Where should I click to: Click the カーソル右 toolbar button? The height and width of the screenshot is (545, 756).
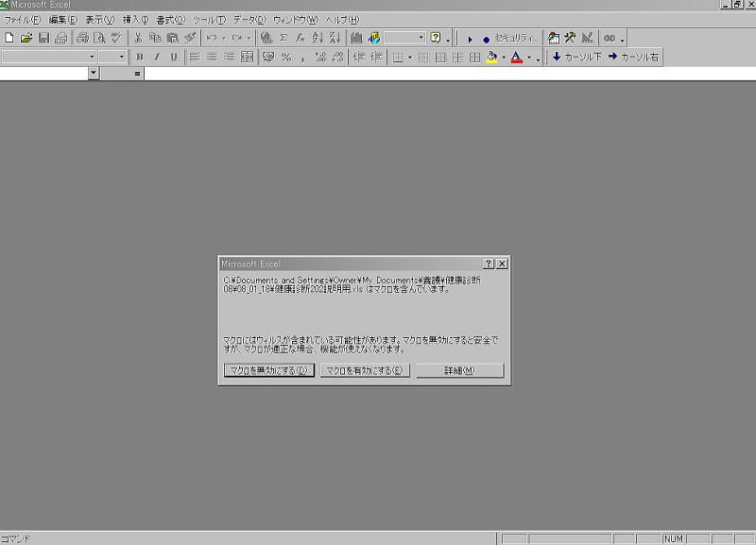(x=633, y=57)
